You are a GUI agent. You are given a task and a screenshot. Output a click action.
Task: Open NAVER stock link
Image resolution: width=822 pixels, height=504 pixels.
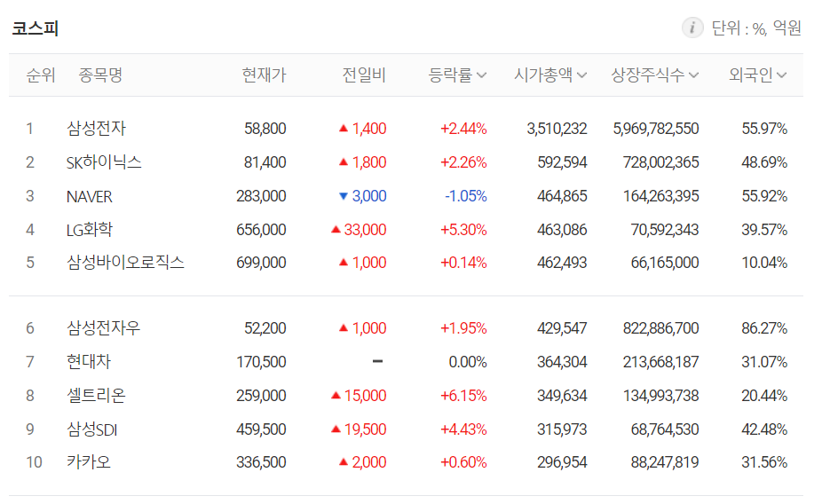pyautogui.click(x=89, y=196)
